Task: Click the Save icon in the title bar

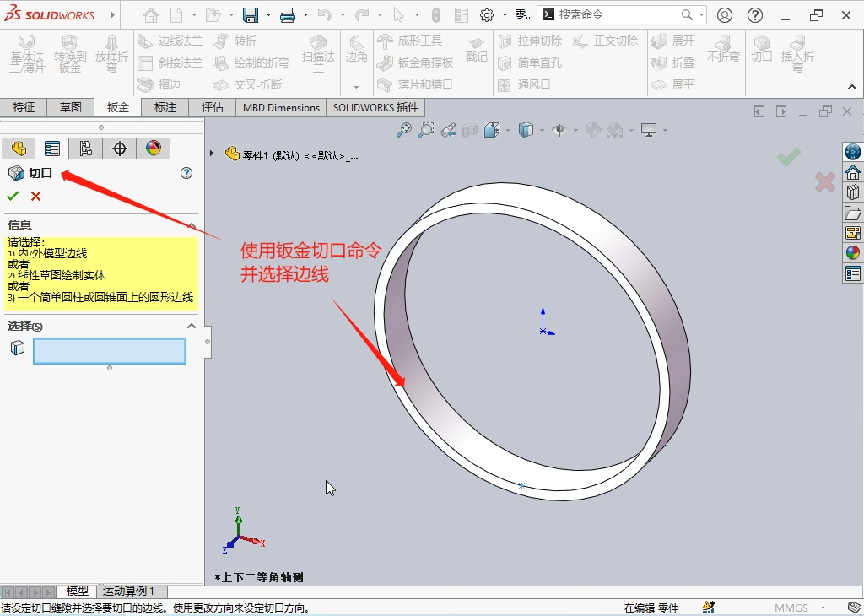Action: [251, 15]
